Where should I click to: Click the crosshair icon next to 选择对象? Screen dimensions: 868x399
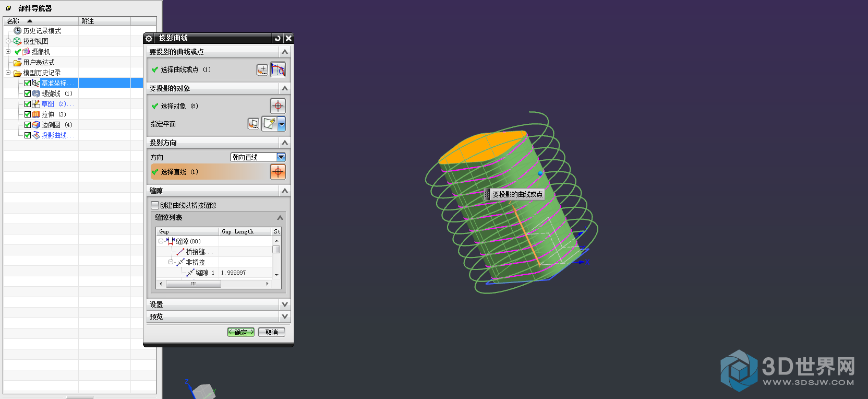click(278, 106)
